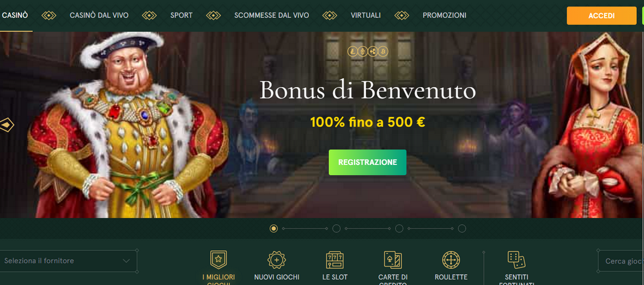Switch to the third carousel slide dot
The height and width of the screenshot is (285, 644).
click(x=399, y=229)
